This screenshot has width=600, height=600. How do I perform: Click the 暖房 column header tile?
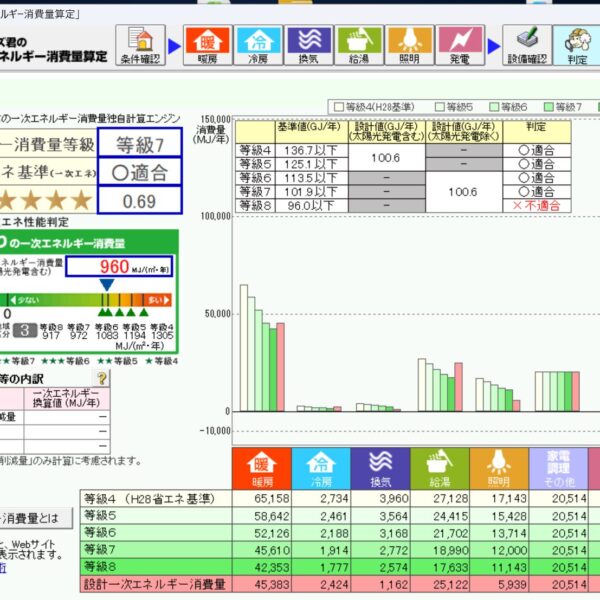pos(262,468)
